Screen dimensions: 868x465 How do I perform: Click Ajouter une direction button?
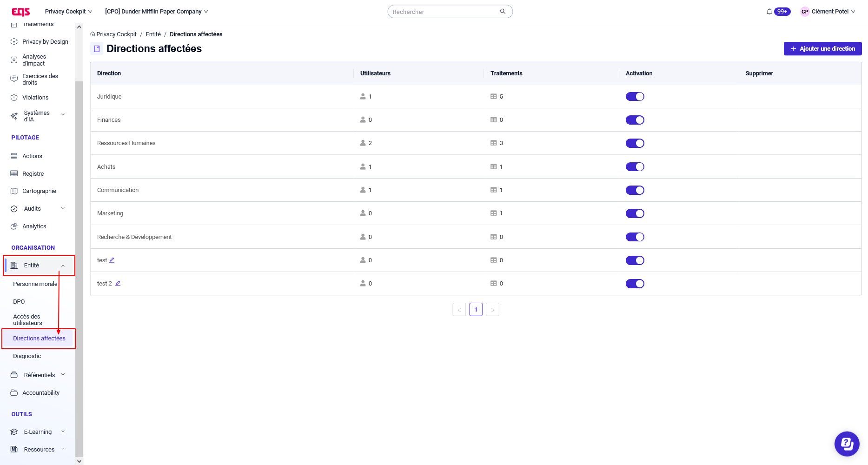[822, 49]
